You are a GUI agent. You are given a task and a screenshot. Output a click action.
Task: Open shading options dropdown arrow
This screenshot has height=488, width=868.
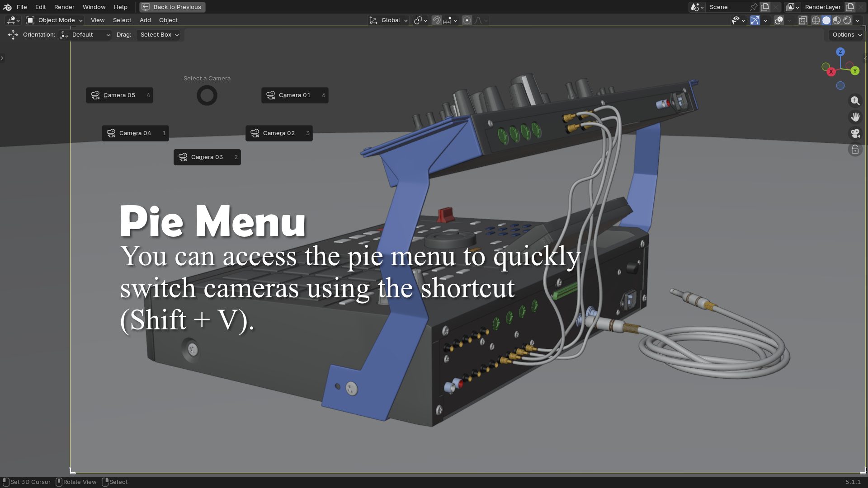(858, 20)
